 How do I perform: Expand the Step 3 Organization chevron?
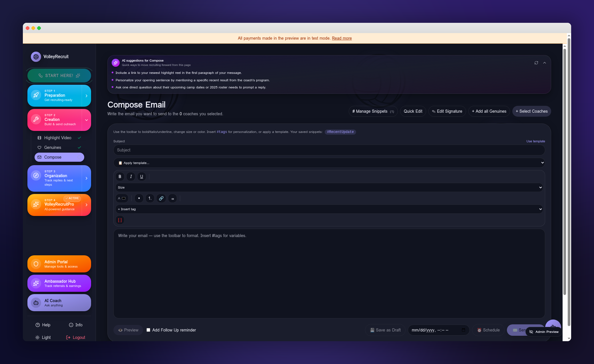[87, 178]
